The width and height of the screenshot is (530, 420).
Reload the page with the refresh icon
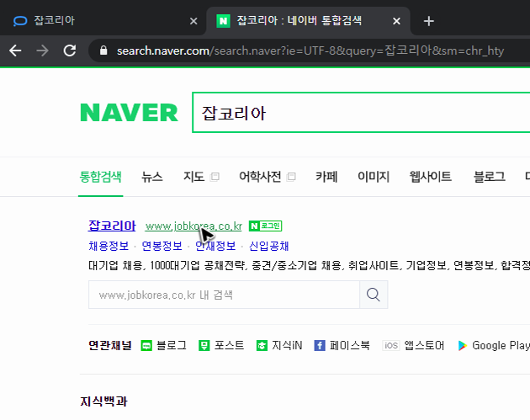pyautogui.click(x=70, y=51)
